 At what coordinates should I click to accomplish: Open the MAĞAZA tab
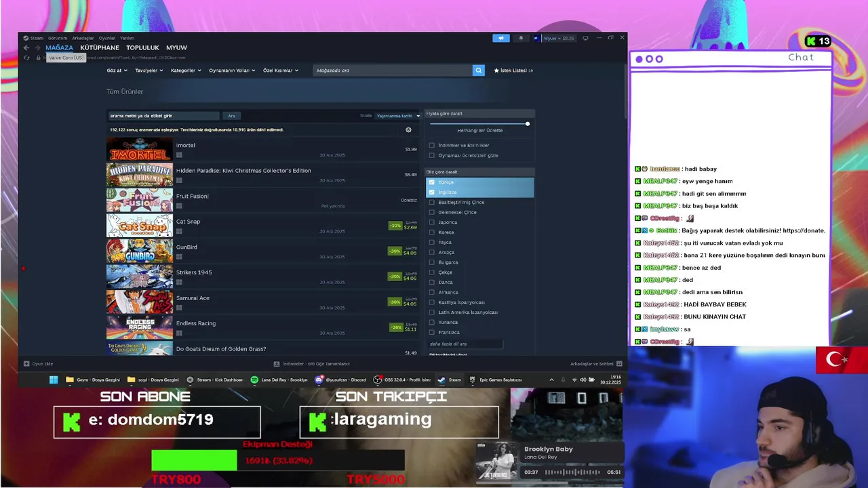click(x=59, y=47)
